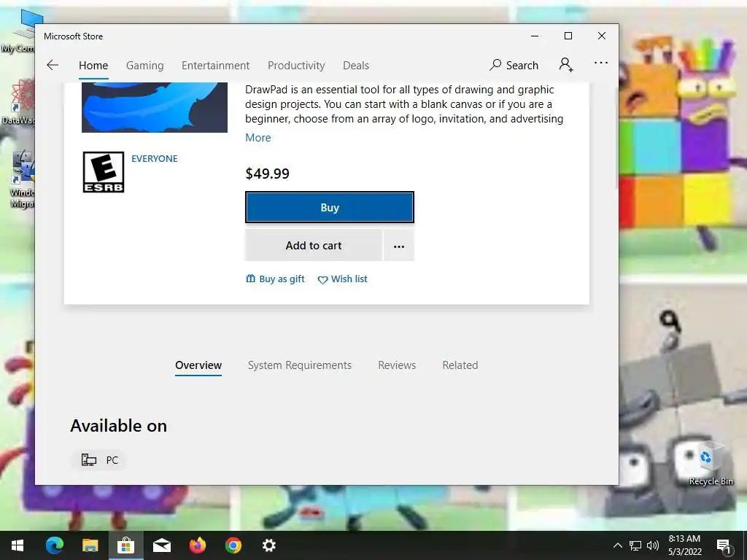The image size is (747, 560).
Task: Launch Firefox from the taskbar
Action: point(197,545)
